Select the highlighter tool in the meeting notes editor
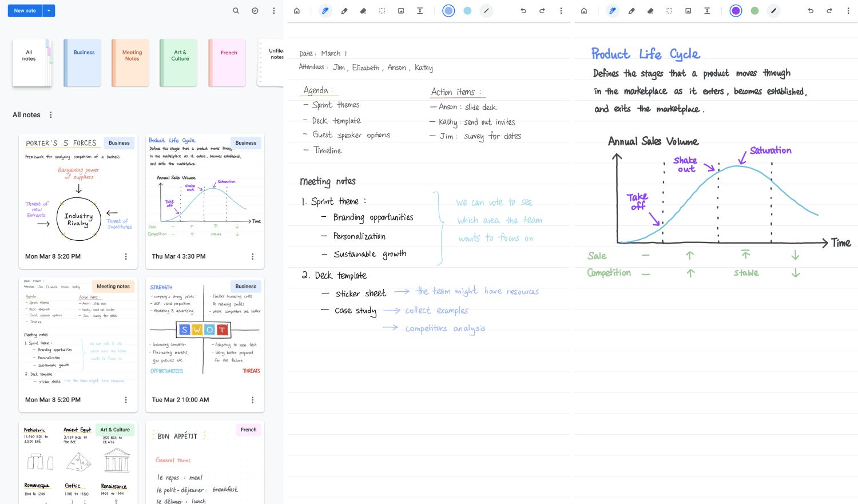The image size is (858, 504). point(344,11)
